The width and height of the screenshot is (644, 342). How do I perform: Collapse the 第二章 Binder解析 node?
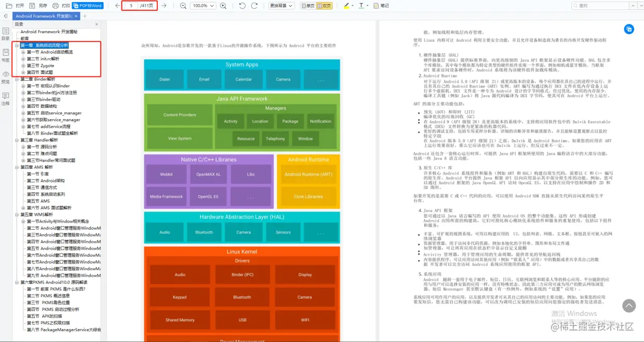(17, 79)
